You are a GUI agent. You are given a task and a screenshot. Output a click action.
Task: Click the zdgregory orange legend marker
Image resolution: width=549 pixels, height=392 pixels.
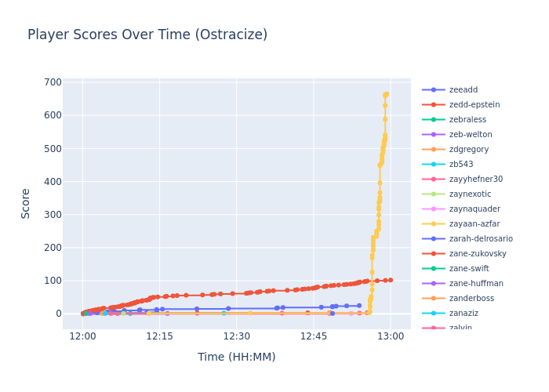[x=434, y=150]
